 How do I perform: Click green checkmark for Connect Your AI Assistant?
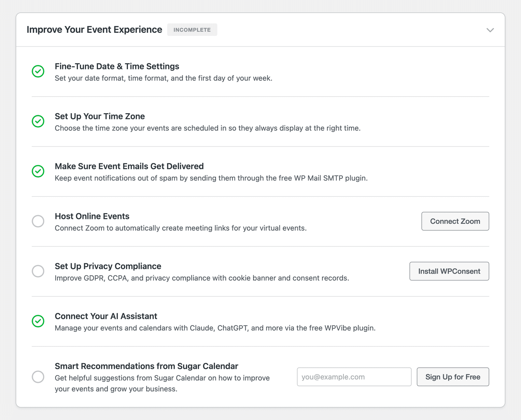click(x=38, y=321)
